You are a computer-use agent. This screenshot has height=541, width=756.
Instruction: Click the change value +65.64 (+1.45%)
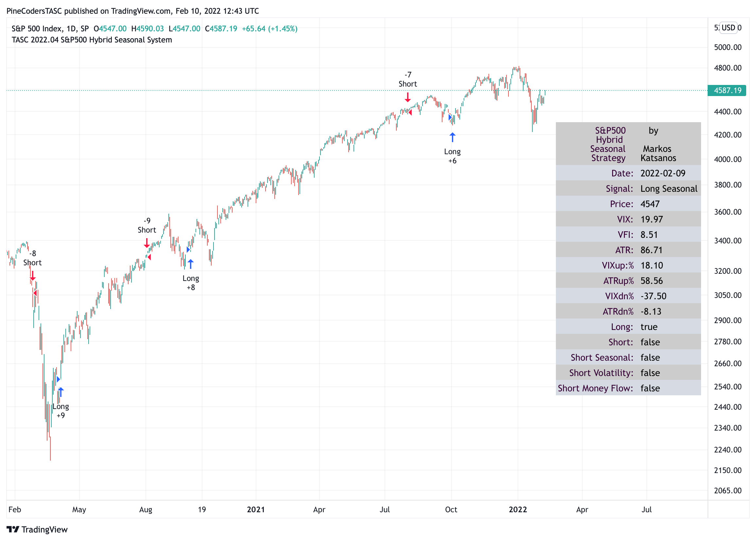(270, 29)
